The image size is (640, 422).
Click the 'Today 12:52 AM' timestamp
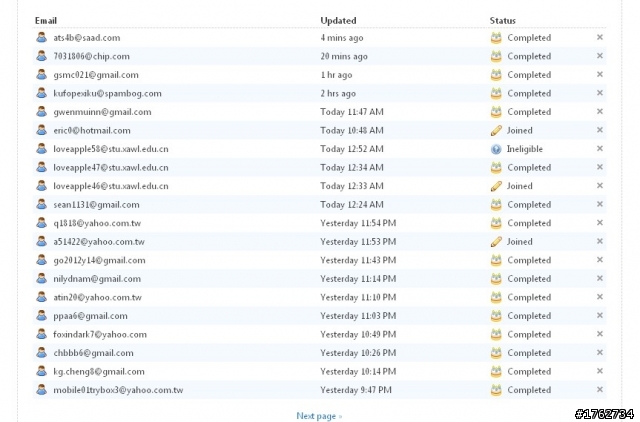click(x=352, y=149)
